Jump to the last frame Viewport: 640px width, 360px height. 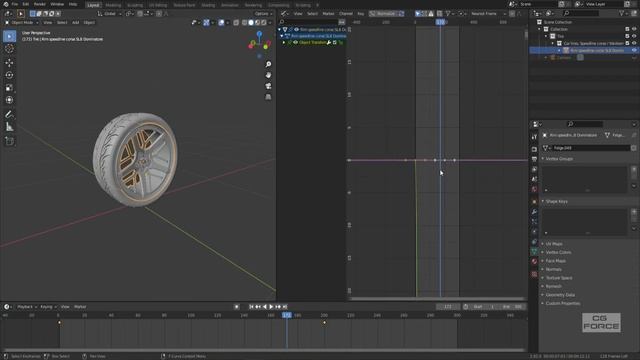click(x=285, y=307)
